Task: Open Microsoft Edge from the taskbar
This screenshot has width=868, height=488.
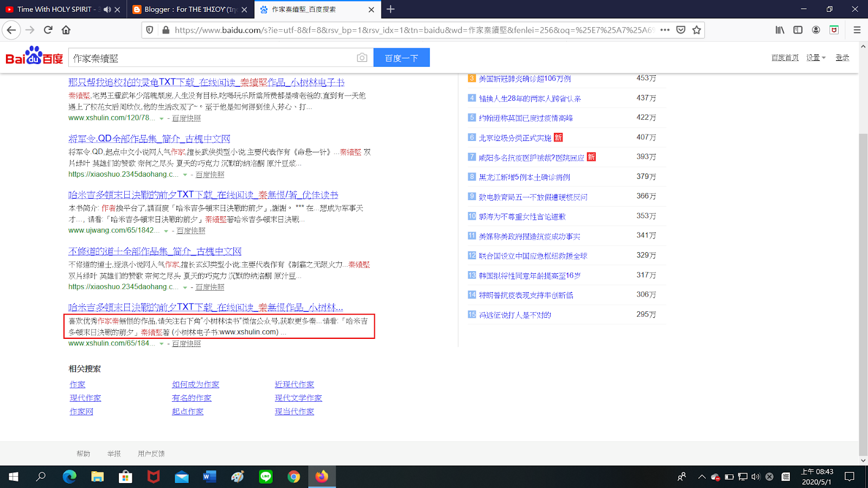Action: coord(69,477)
